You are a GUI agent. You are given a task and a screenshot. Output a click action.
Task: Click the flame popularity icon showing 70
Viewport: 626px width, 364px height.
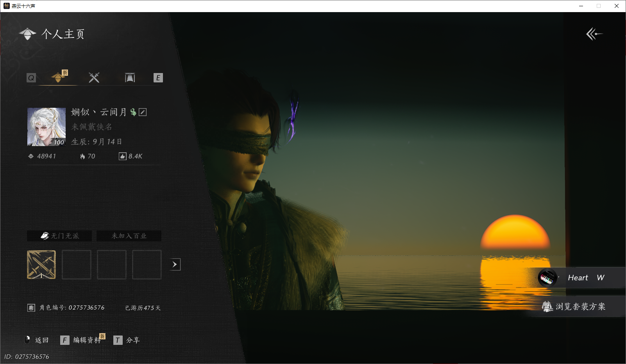tap(82, 156)
